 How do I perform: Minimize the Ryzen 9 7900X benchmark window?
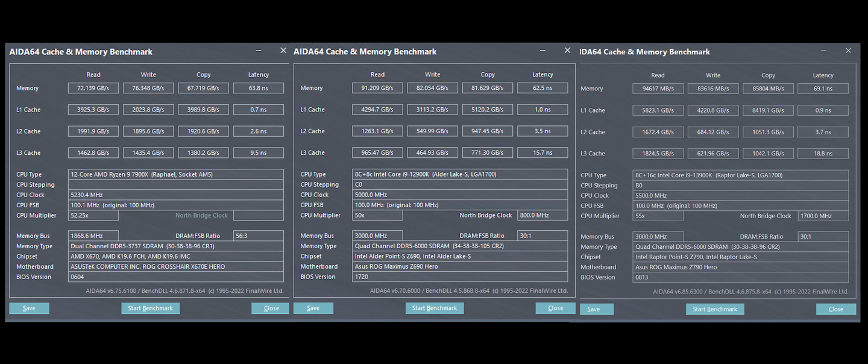tap(259, 51)
